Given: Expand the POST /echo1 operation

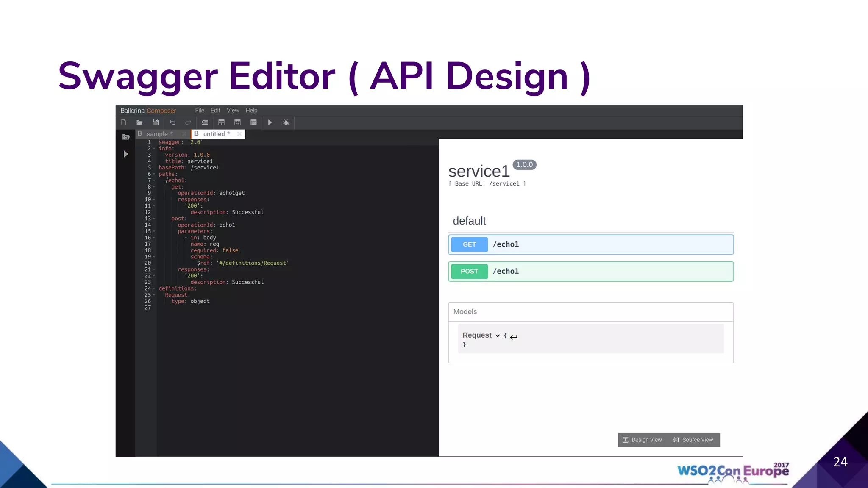Looking at the screenshot, I should pos(591,272).
